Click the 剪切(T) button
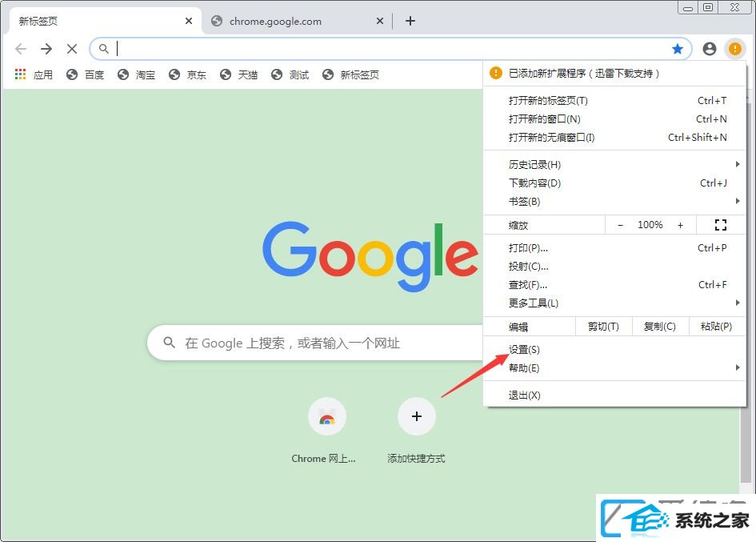Screen dimensions: 756x542 click(x=604, y=327)
